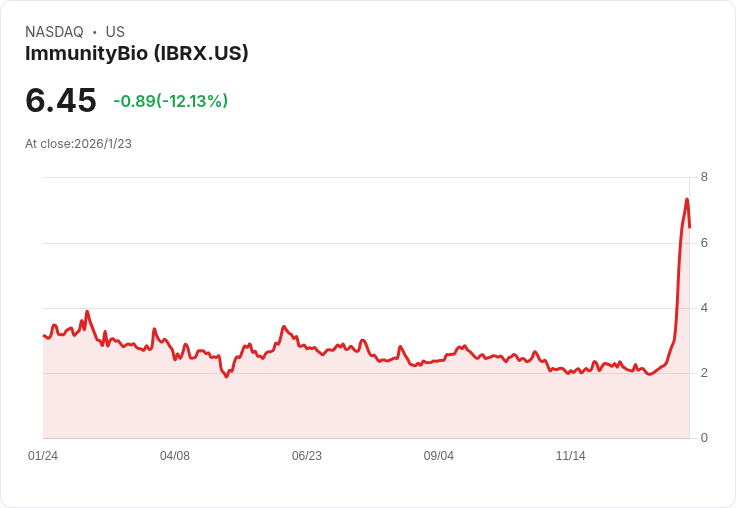Image resolution: width=736 pixels, height=508 pixels.
Task: Select the NASDAQ exchange label
Action: [54, 32]
